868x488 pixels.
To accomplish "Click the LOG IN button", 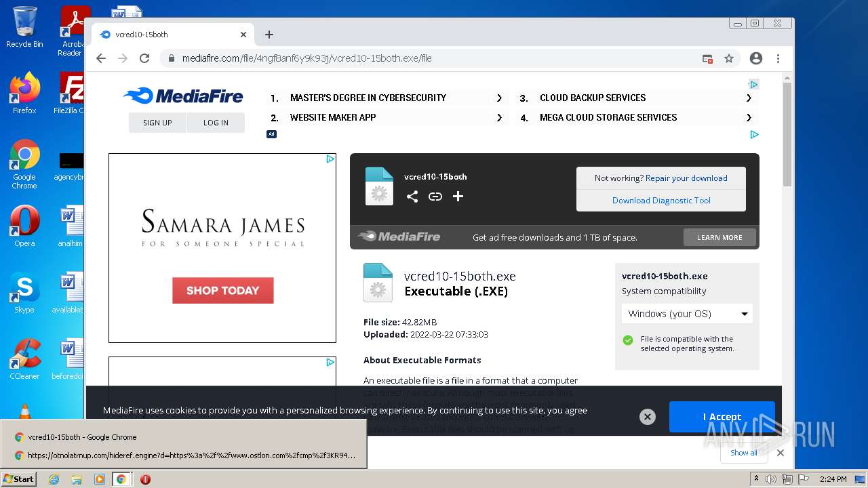I will [x=216, y=123].
